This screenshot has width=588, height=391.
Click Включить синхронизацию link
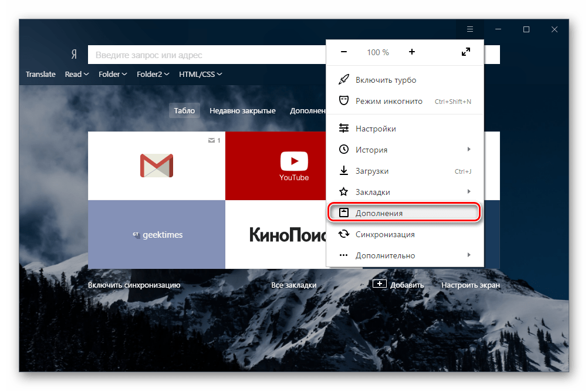click(x=134, y=285)
